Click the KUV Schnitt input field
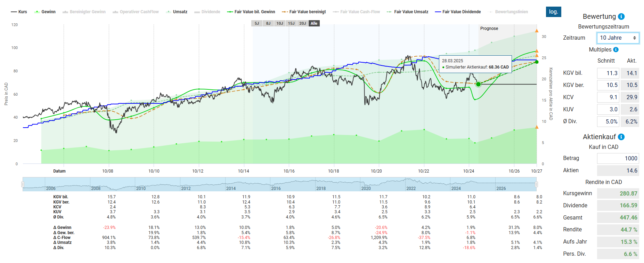 click(x=608, y=109)
